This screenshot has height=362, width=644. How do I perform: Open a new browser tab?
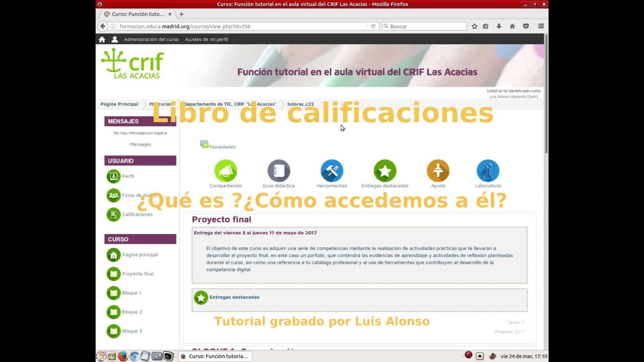coord(181,14)
